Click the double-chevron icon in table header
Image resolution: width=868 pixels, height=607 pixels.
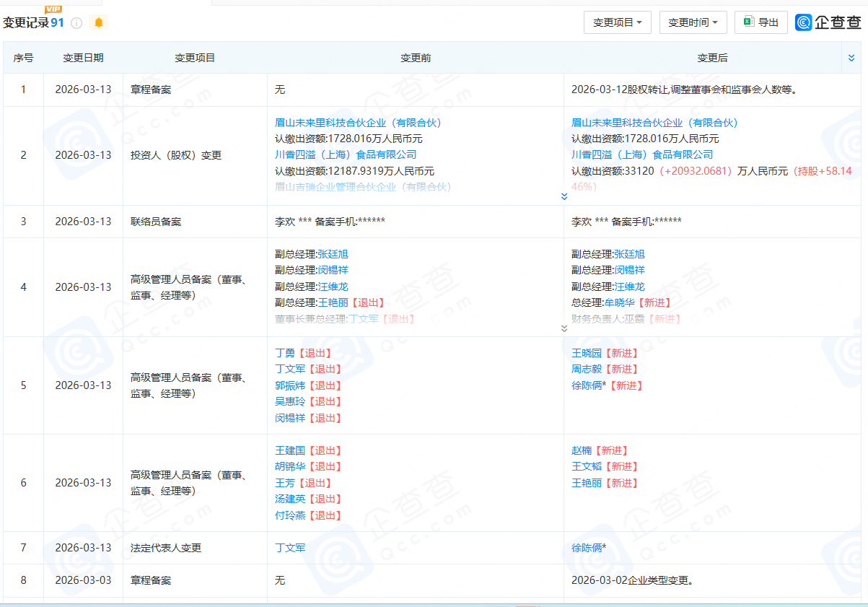point(852,58)
